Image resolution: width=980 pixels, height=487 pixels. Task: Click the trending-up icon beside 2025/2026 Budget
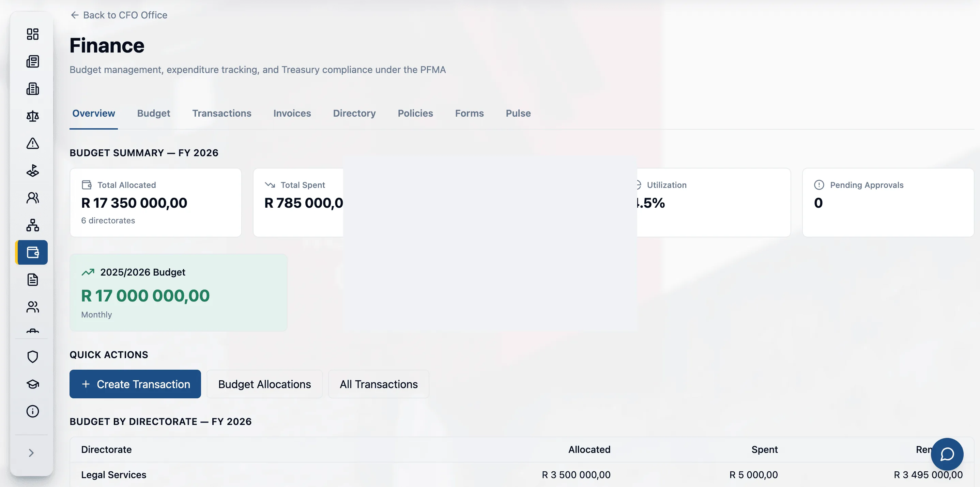[88, 272]
